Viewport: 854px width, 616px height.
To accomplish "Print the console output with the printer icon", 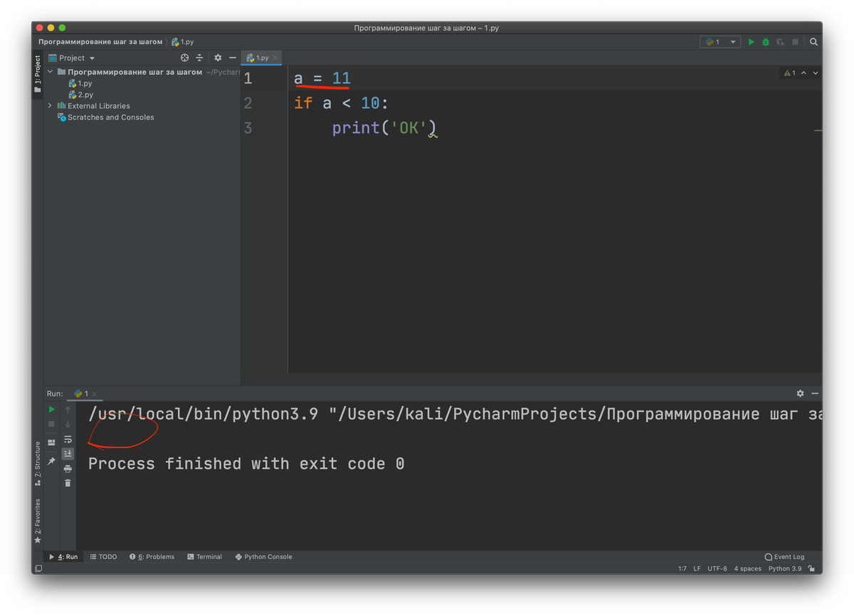I will pos(68,469).
